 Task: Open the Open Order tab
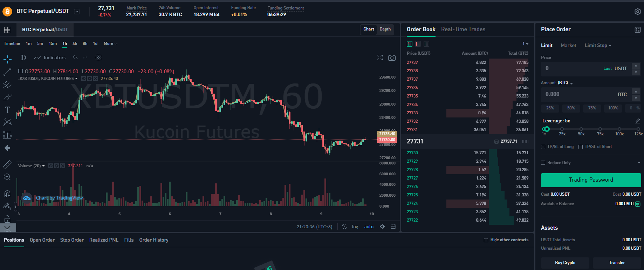[x=42, y=240]
